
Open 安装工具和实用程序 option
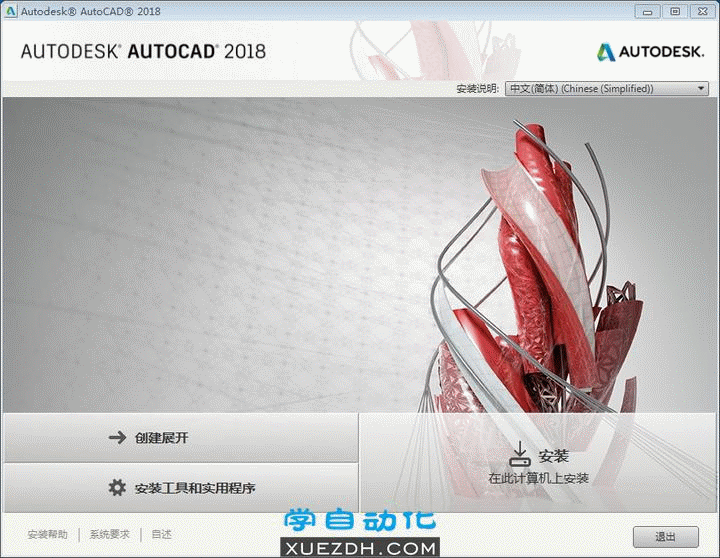180,488
